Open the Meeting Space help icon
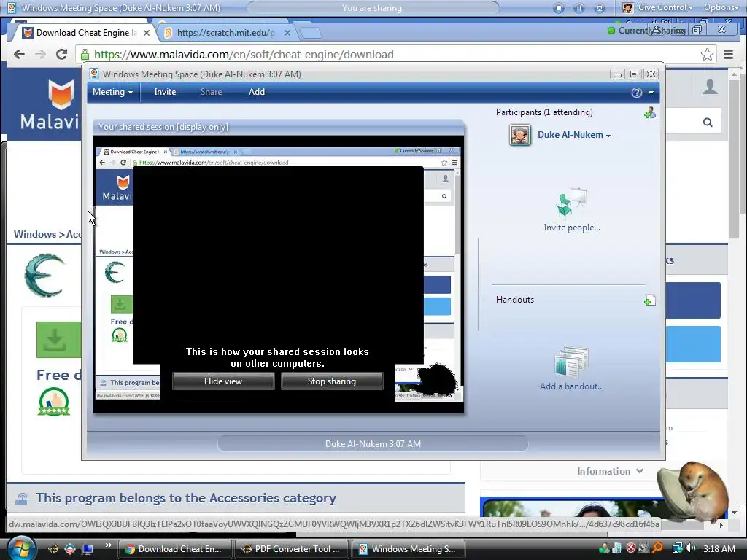 [x=636, y=93]
